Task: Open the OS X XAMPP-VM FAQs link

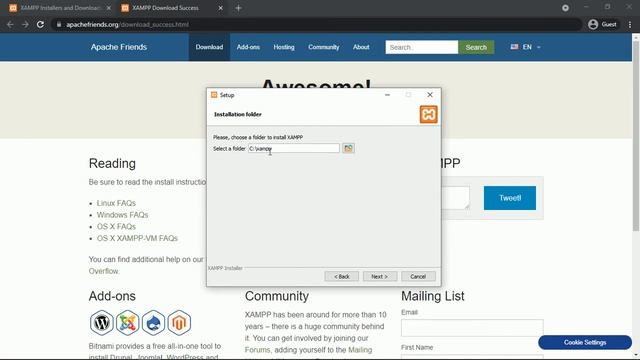Action: point(137,238)
